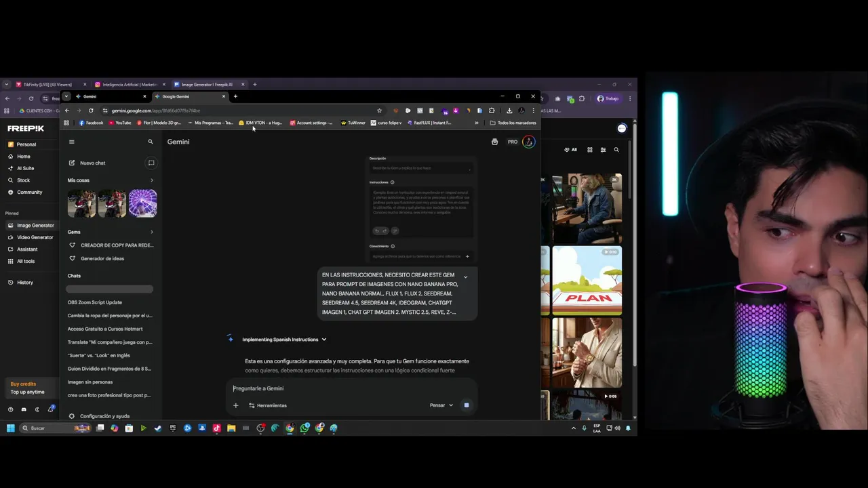Viewport: 868px width, 488px height.
Task: Open Freepik notifications bell icon
Action: [50, 409]
